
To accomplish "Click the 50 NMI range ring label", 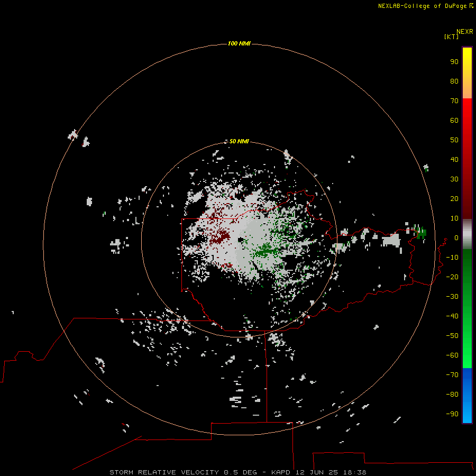I will point(239,141).
